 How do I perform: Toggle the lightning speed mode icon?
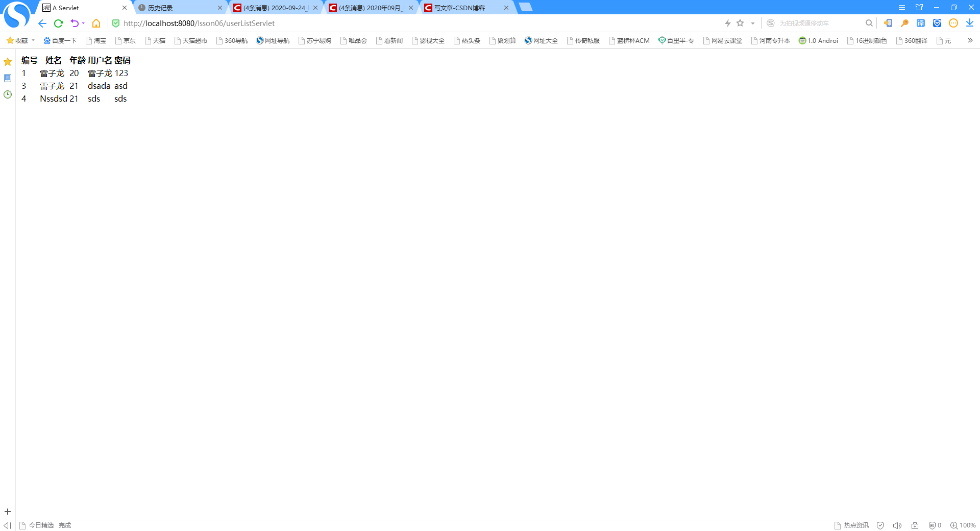(728, 23)
